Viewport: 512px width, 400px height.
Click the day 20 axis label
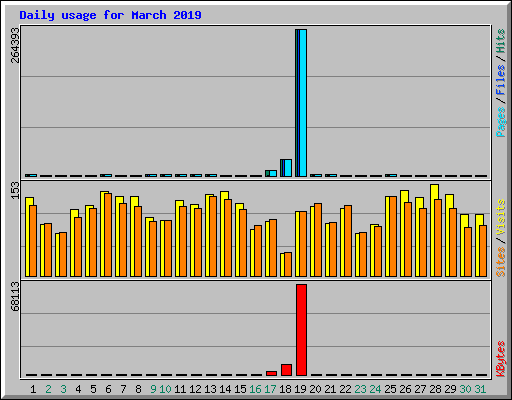point(315,389)
